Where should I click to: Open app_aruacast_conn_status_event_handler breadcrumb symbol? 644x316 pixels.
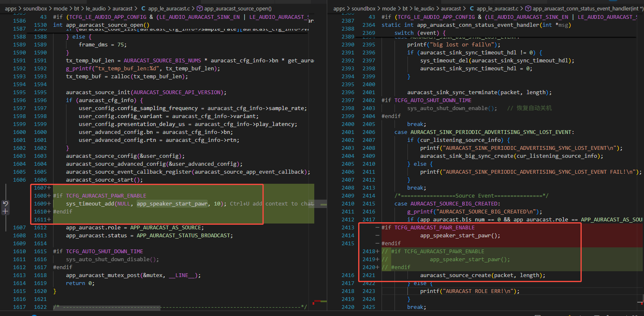pos(588,8)
